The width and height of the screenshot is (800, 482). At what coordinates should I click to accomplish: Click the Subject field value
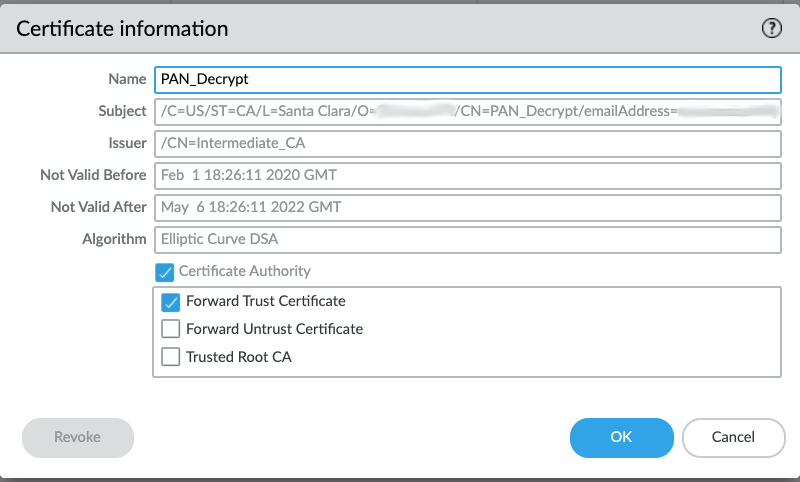pyautogui.click(x=466, y=111)
